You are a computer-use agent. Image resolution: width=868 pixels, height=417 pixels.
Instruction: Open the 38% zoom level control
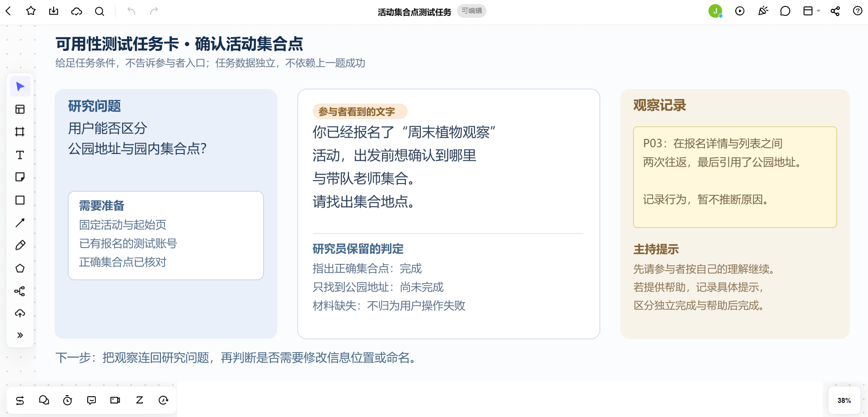pos(844,400)
